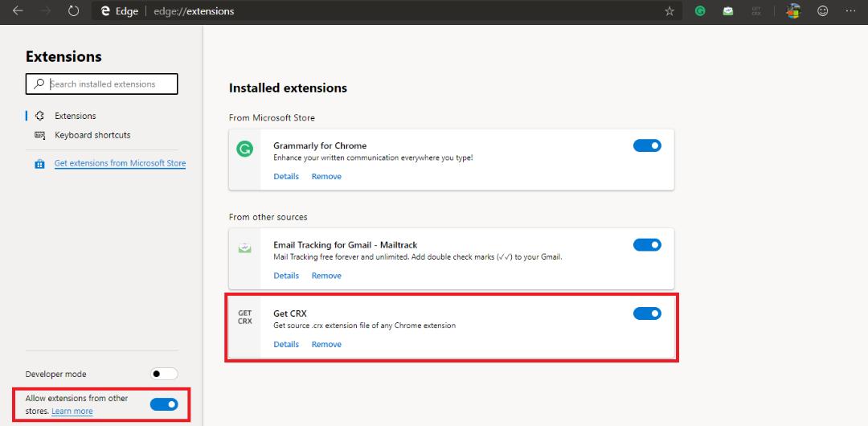Click the magnifier icon in the search box
The width and height of the screenshot is (868, 426).
[x=39, y=84]
